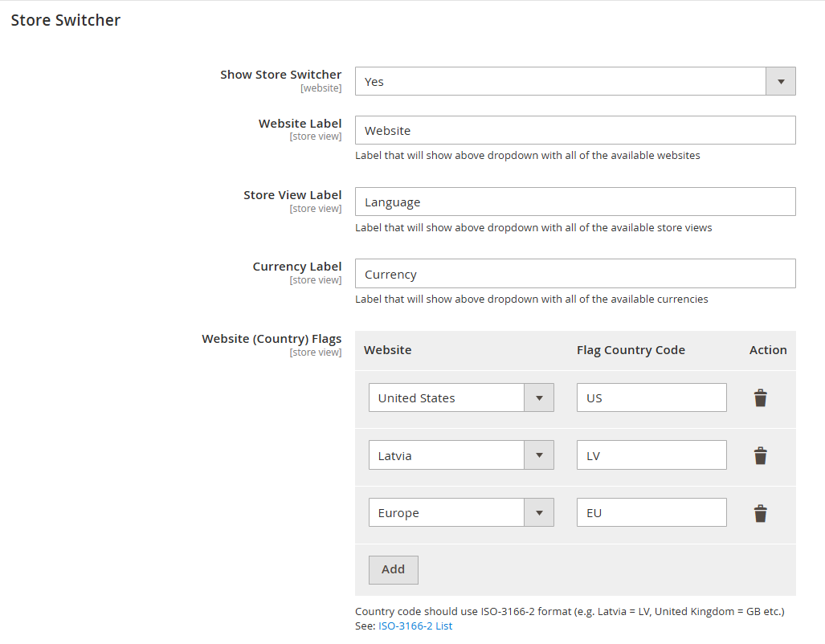Delete the Europe flag row
This screenshot has height=644, width=825.
(x=760, y=512)
